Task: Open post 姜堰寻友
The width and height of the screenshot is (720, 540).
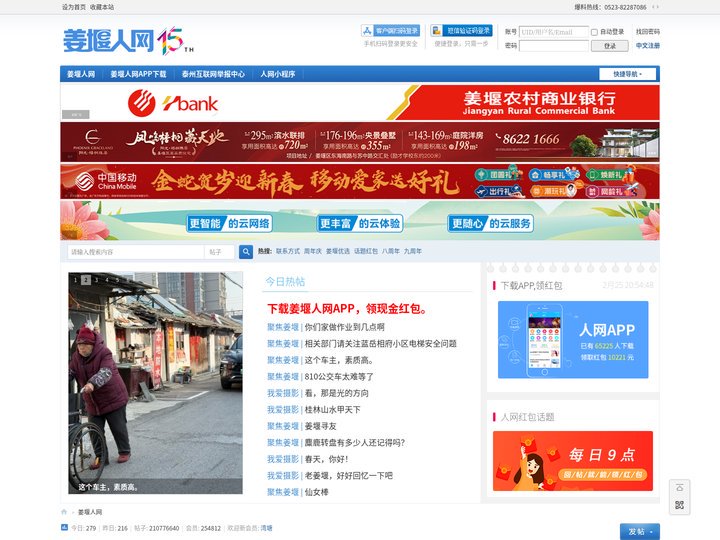Action: pyautogui.click(x=321, y=426)
